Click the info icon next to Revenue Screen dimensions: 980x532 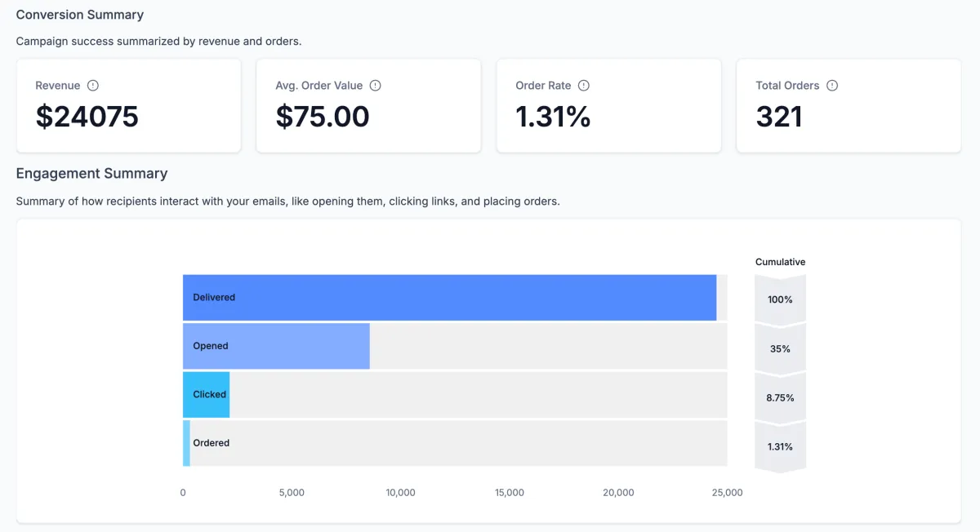point(93,86)
